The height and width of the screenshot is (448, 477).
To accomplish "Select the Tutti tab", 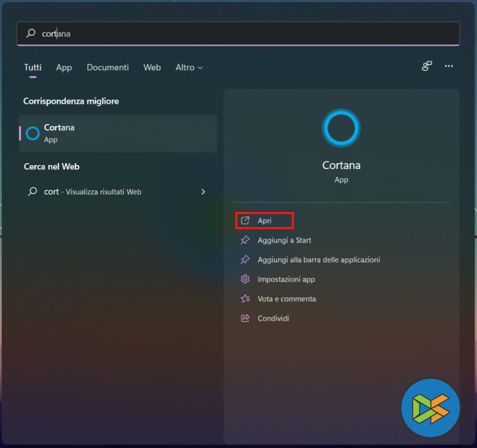I will tap(33, 68).
